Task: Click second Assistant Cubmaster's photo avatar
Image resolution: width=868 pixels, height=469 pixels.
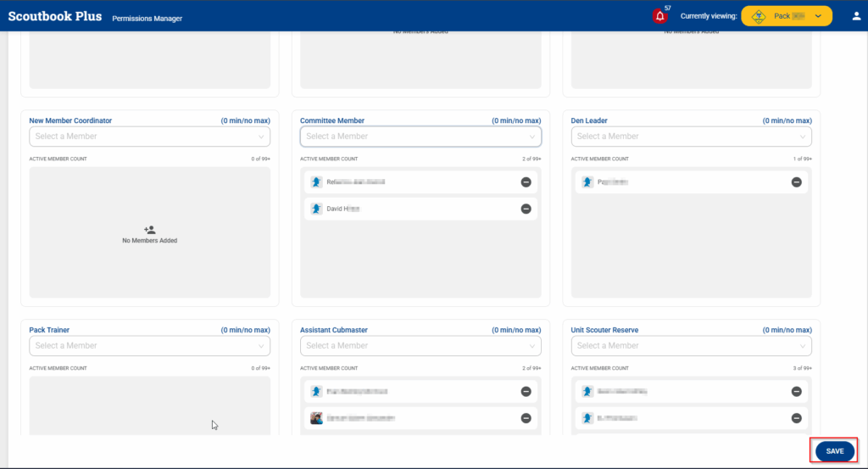Action: (x=316, y=418)
